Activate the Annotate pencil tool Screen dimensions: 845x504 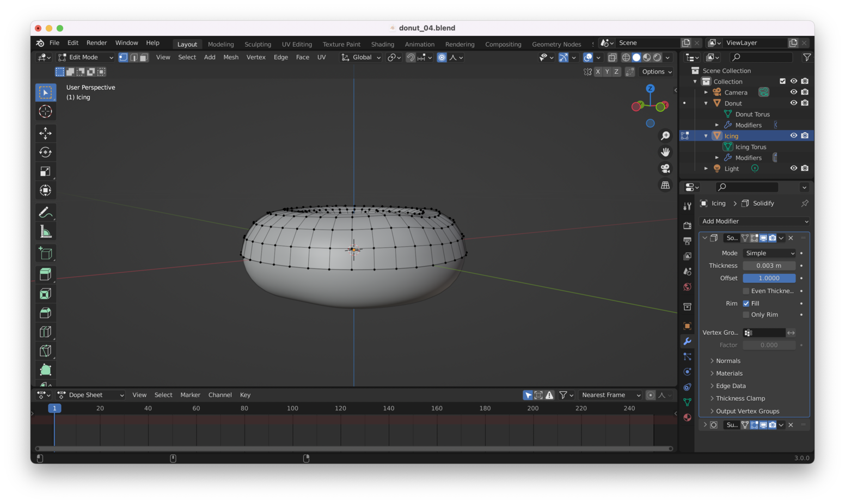click(46, 212)
